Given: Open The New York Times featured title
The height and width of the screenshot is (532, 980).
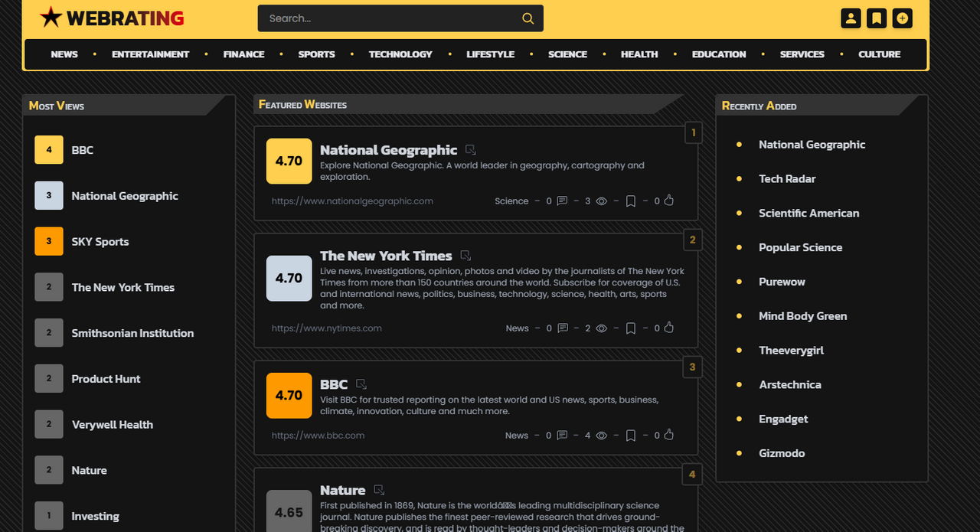Looking at the screenshot, I should tap(386, 256).
